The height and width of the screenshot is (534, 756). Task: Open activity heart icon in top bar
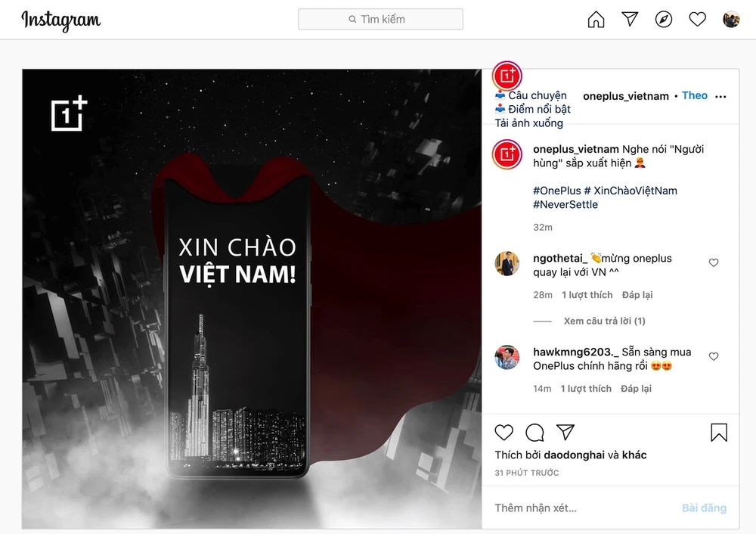[697, 20]
